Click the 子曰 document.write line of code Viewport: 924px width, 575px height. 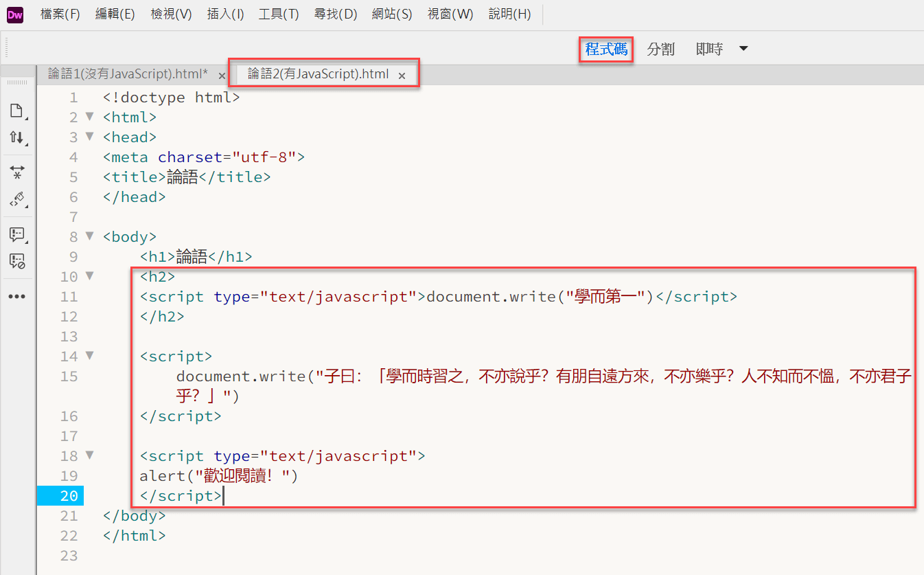pos(544,386)
